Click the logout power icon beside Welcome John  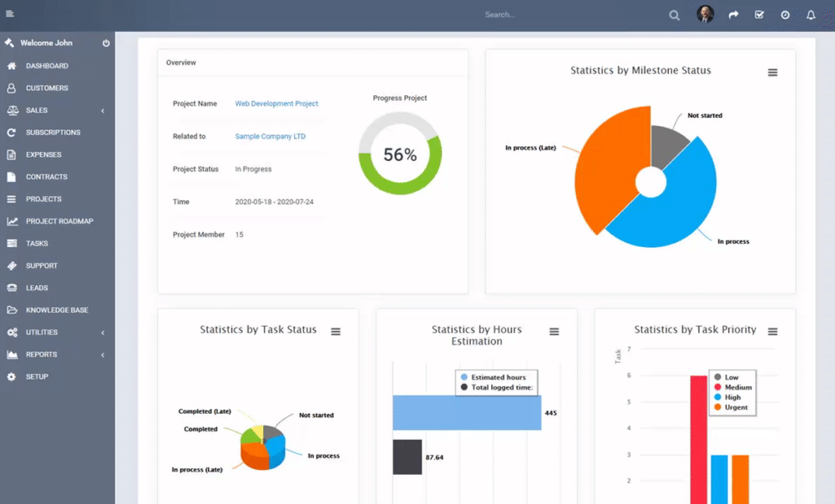(x=107, y=42)
